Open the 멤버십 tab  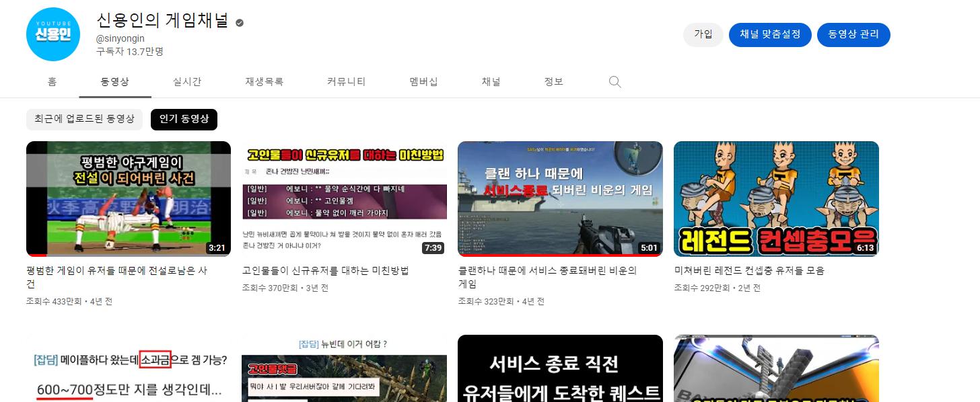423,81
